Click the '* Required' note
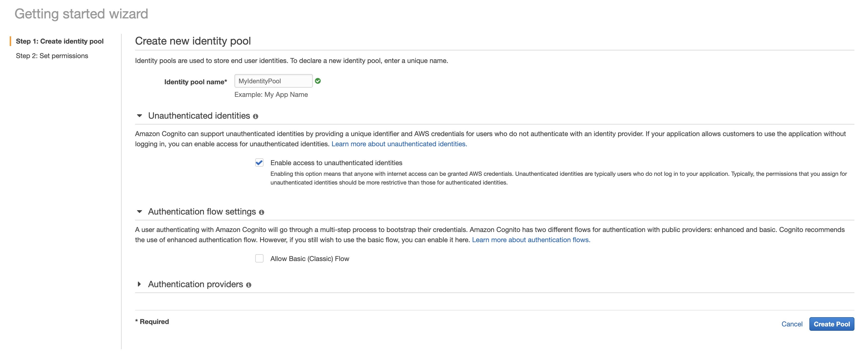Viewport: 868px width, 354px height. click(x=152, y=322)
